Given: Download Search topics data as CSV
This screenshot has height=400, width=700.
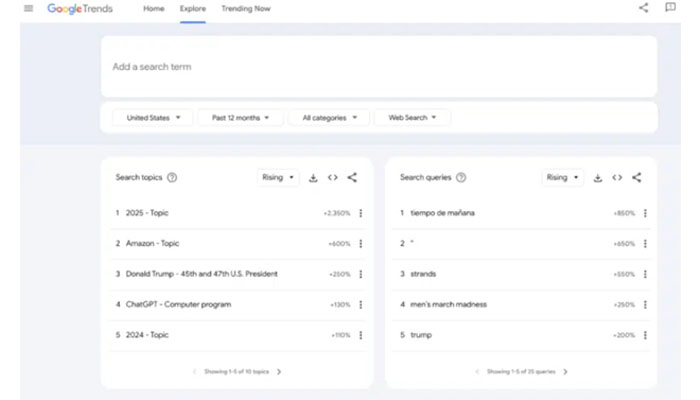Looking at the screenshot, I should click(313, 178).
